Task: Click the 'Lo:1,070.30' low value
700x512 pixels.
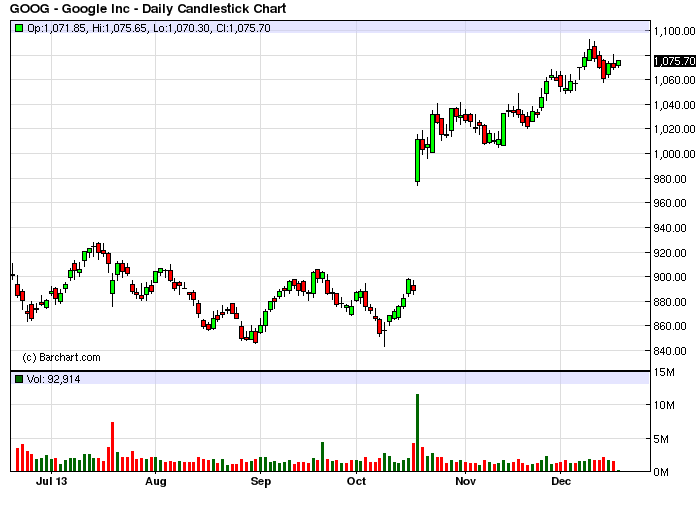Action: pos(181,28)
